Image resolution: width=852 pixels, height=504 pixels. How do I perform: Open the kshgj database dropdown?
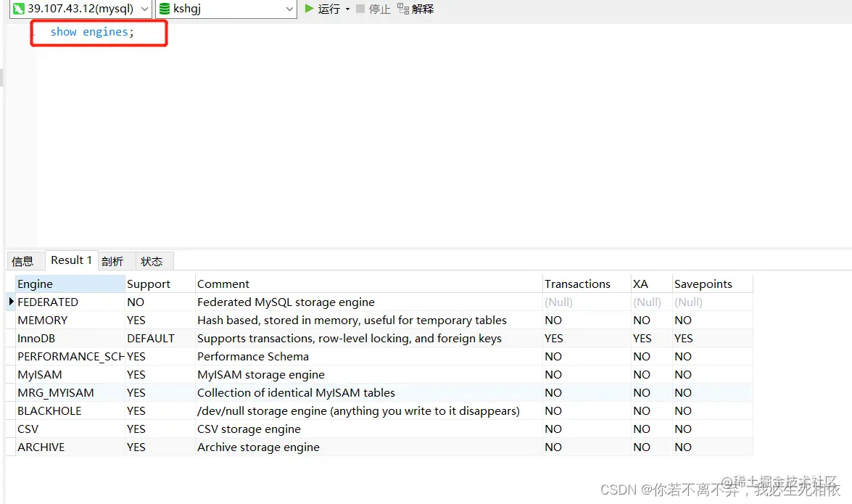pos(289,9)
